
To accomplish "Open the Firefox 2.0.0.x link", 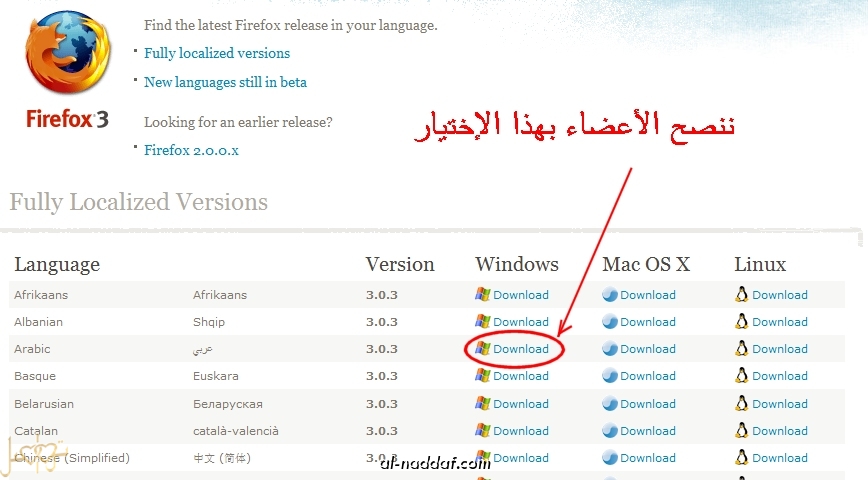I will [x=192, y=150].
